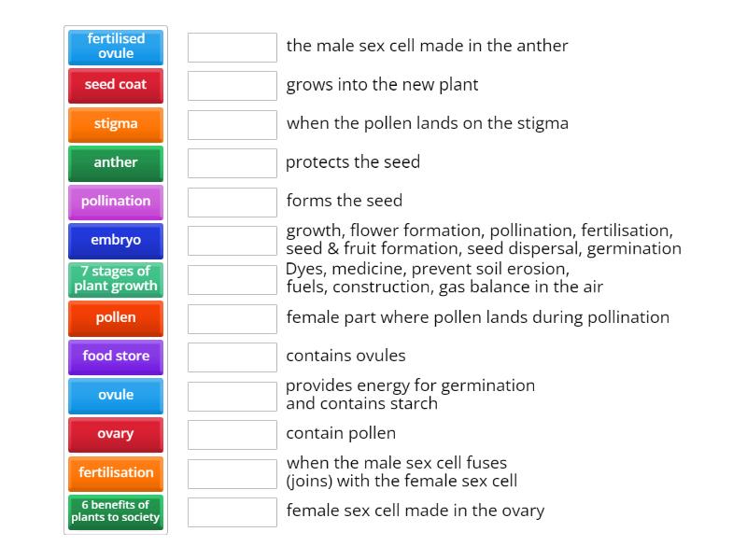This screenshot has height=560, width=747.
Task: Click the 'fertilisation' tile
Action: 116,472
